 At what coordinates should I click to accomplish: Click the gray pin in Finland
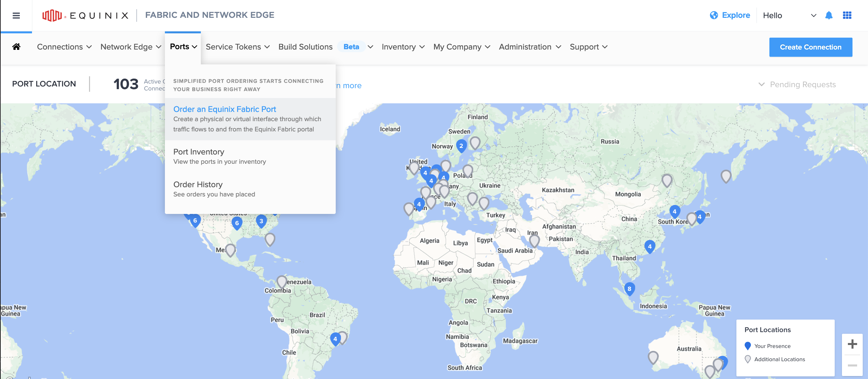pos(475,143)
